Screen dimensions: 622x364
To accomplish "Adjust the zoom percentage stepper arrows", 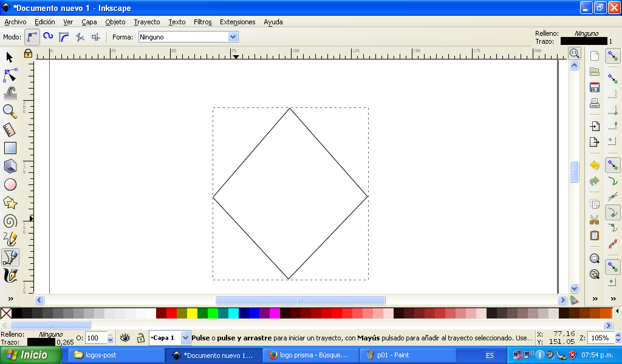I will click(x=618, y=338).
